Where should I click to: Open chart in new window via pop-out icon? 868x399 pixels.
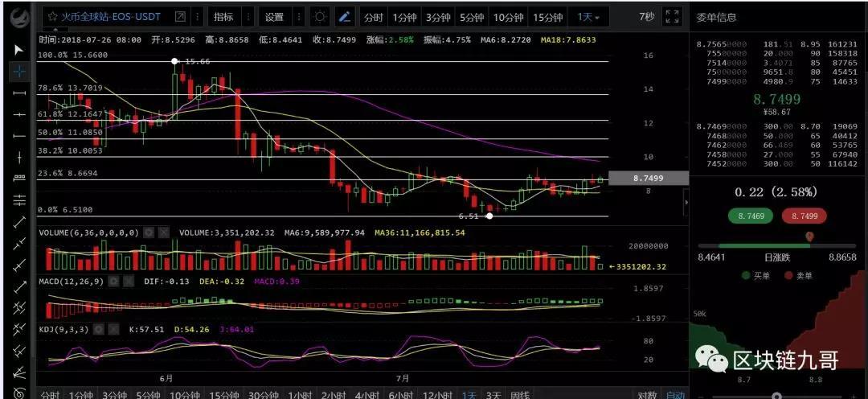pyautogui.click(x=180, y=17)
